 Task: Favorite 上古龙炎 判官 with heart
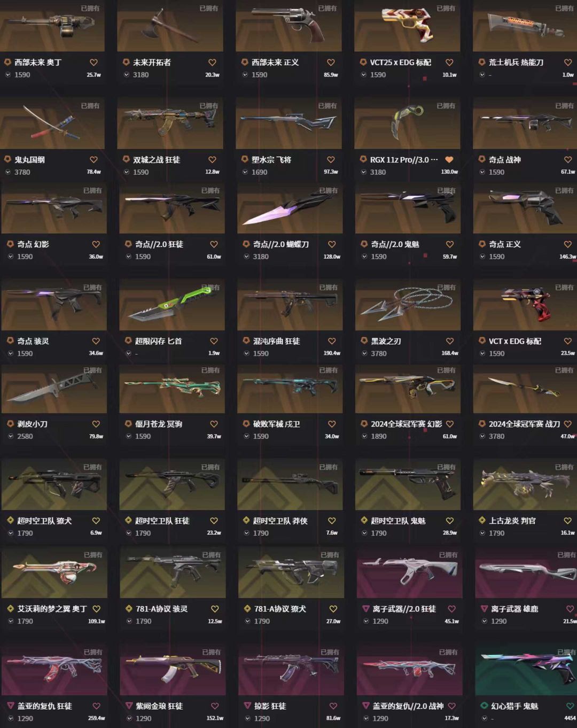567,521
